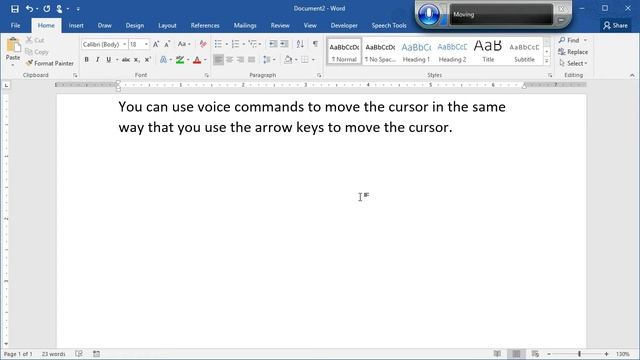This screenshot has width=640, height=360.
Task: Start a numbered list
Action: [x=236, y=44]
